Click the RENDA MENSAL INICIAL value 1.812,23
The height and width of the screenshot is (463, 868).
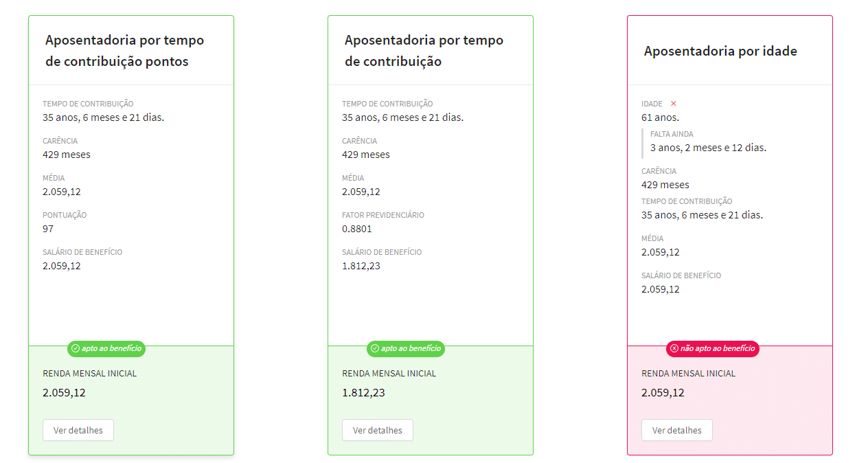tap(363, 393)
